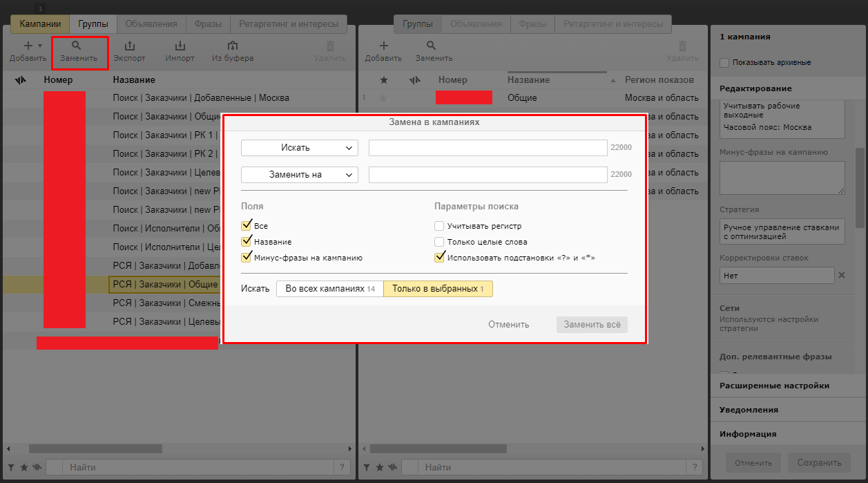Click Сохранить in the right panel

(819, 463)
